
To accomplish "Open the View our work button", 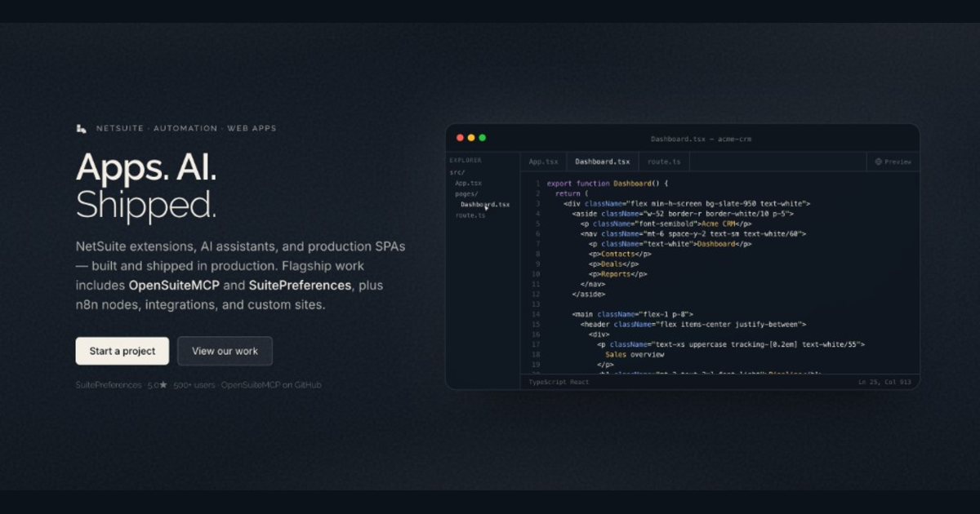I will [x=225, y=351].
